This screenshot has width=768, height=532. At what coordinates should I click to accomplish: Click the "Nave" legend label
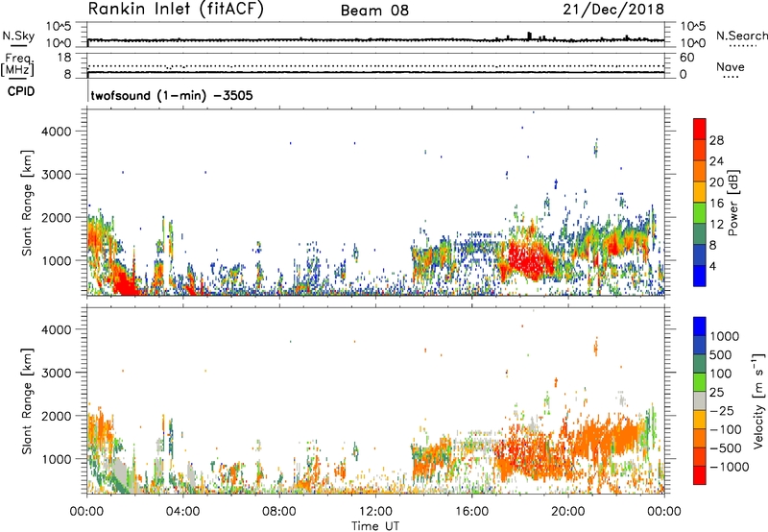pos(731,67)
